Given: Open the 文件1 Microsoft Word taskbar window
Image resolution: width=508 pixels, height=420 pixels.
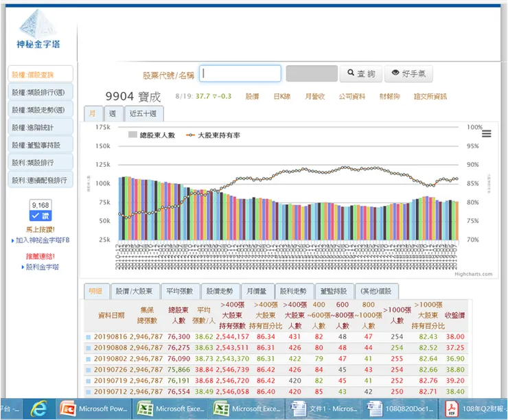Looking at the screenshot, I should point(324,409).
